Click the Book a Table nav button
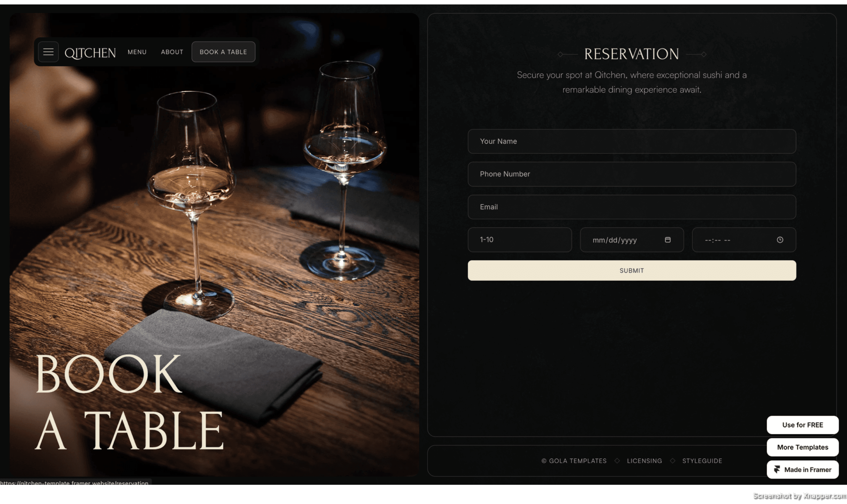 pyautogui.click(x=223, y=52)
